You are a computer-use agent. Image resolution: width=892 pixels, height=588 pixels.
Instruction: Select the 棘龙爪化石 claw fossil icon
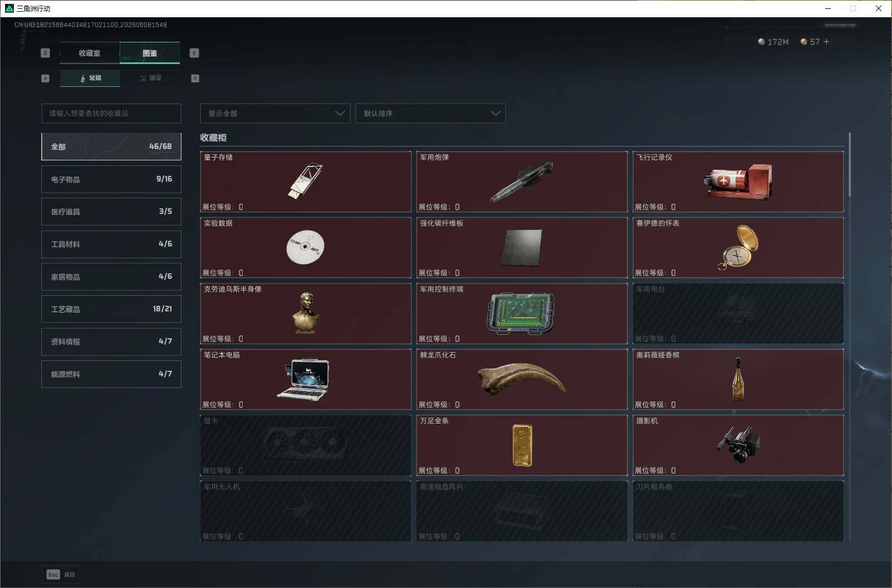(522, 379)
